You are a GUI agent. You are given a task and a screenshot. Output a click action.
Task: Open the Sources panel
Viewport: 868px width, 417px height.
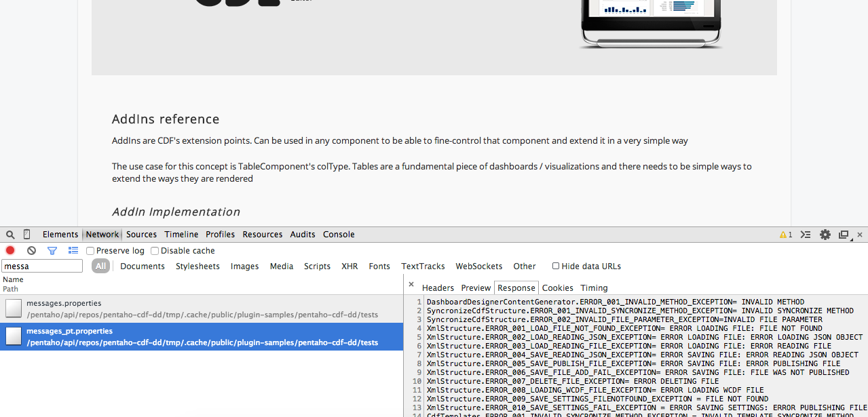click(x=142, y=235)
